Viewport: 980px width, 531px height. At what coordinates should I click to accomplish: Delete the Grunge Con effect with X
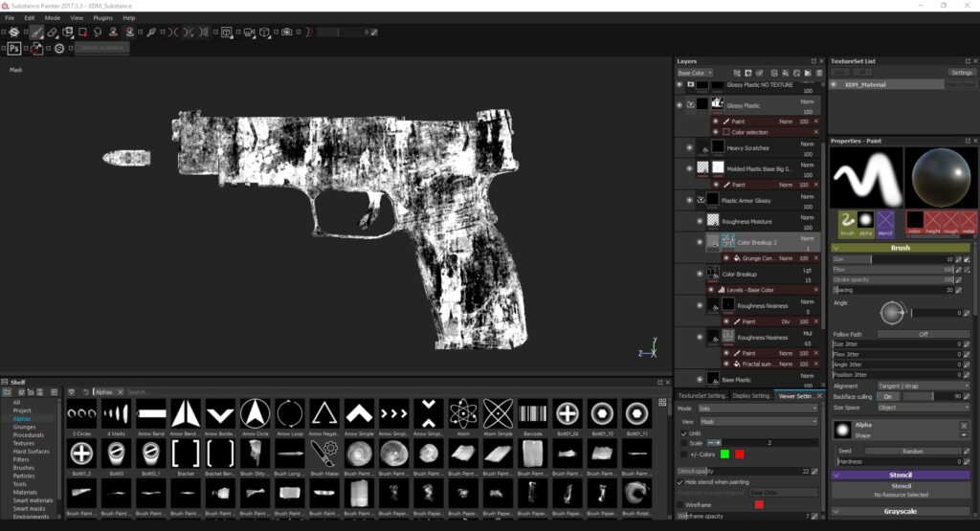pyautogui.click(x=815, y=258)
